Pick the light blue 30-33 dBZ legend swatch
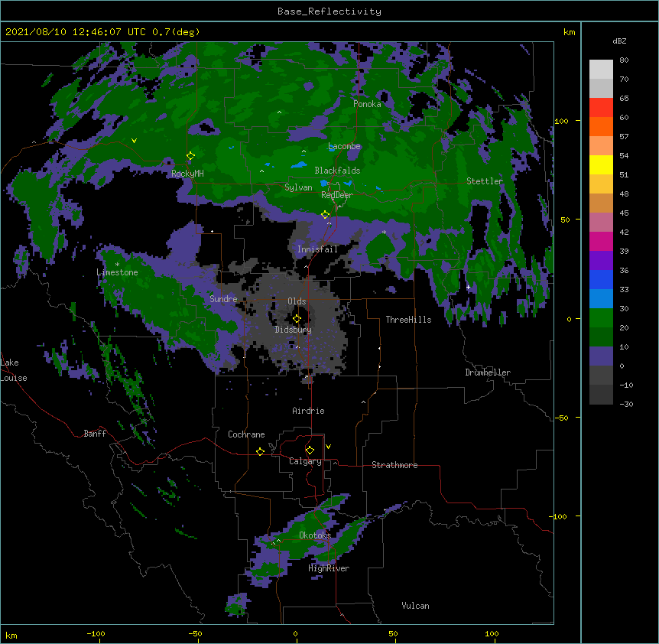659x644 pixels. coord(601,299)
